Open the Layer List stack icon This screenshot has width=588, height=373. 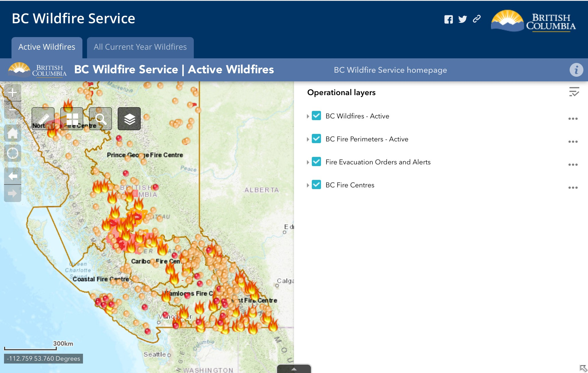[129, 119]
